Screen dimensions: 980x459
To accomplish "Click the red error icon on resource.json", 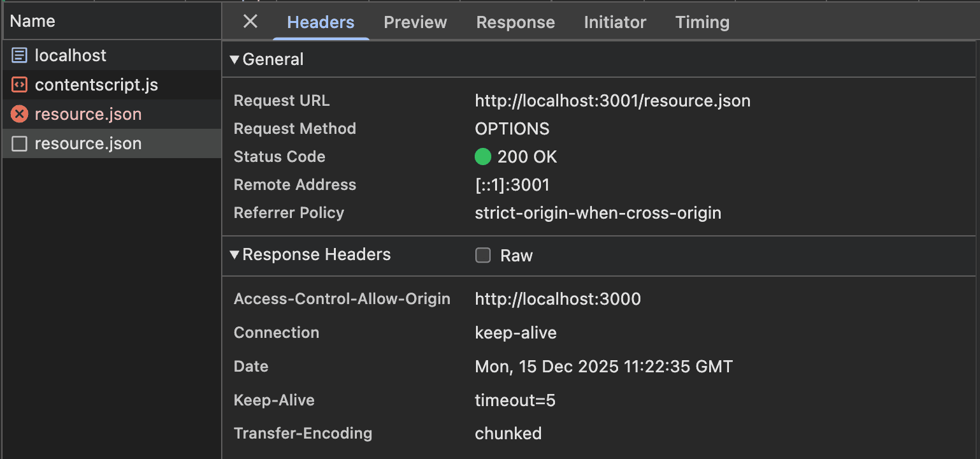I will pos(20,114).
